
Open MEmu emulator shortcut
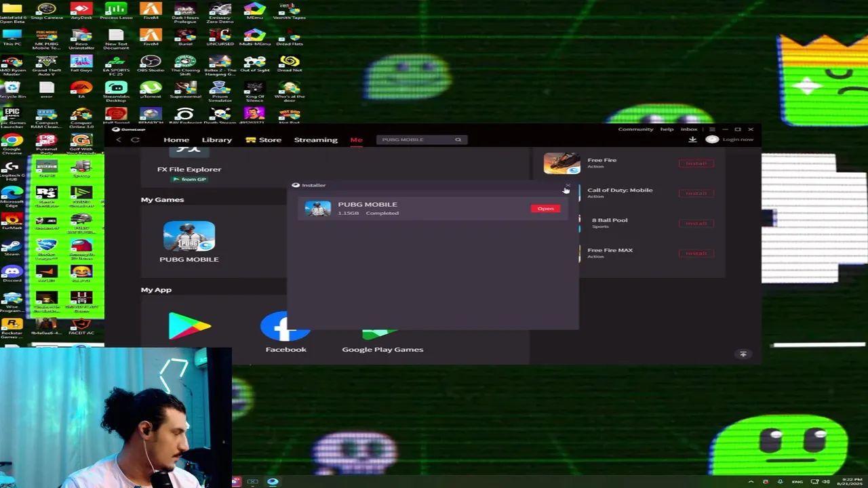(254, 12)
